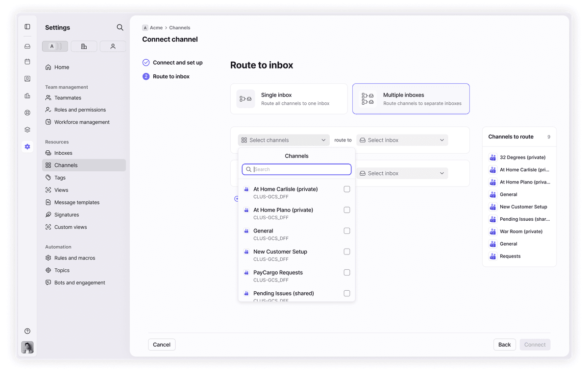Select the settings gear icon in rail
The height and width of the screenshot is (372, 588).
tap(27, 146)
